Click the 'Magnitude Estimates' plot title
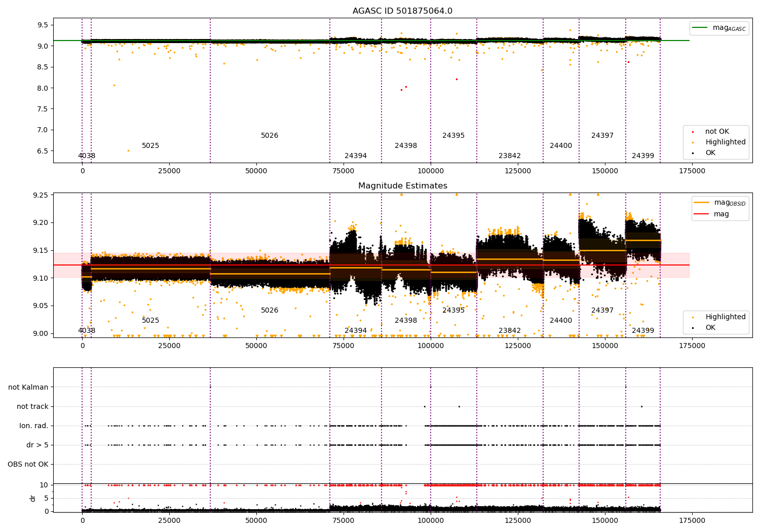Screen dimensions: 760x532 (x=402, y=186)
